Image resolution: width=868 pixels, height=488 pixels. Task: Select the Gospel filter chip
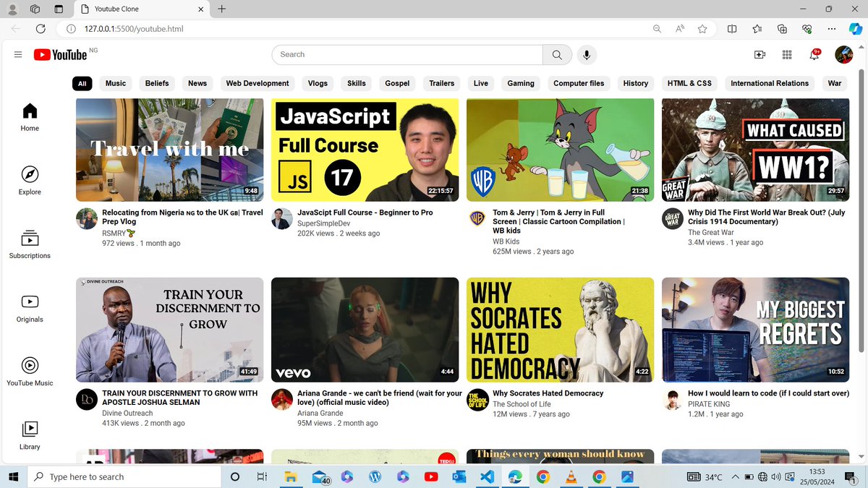point(397,83)
